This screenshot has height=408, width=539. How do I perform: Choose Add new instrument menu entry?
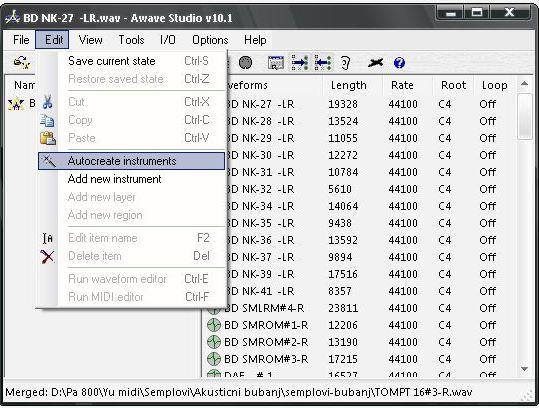pyautogui.click(x=131, y=179)
